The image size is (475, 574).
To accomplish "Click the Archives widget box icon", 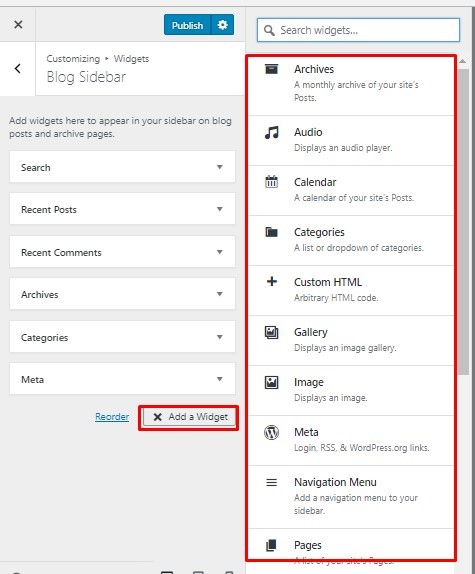I will pyautogui.click(x=271, y=69).
